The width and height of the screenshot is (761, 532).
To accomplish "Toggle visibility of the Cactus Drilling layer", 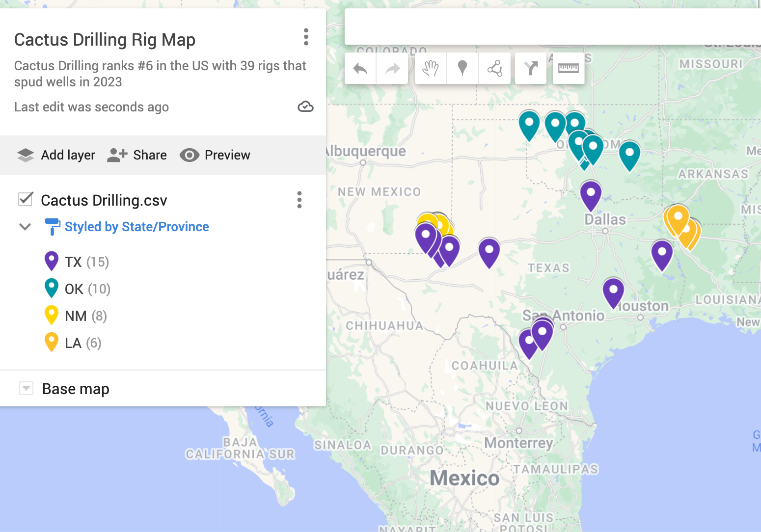I will (25, 199).
